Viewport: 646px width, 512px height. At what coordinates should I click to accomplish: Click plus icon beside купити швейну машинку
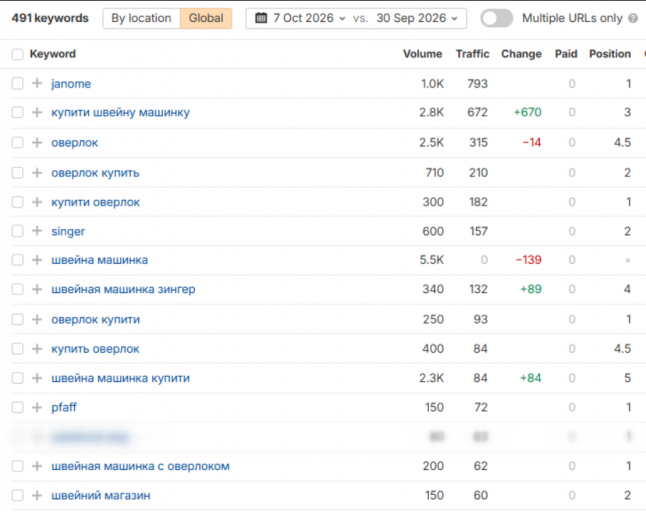click(37, 112)
